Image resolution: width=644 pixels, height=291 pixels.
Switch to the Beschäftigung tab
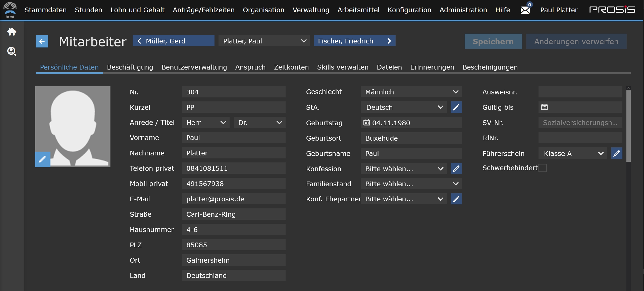click(130, 67)
